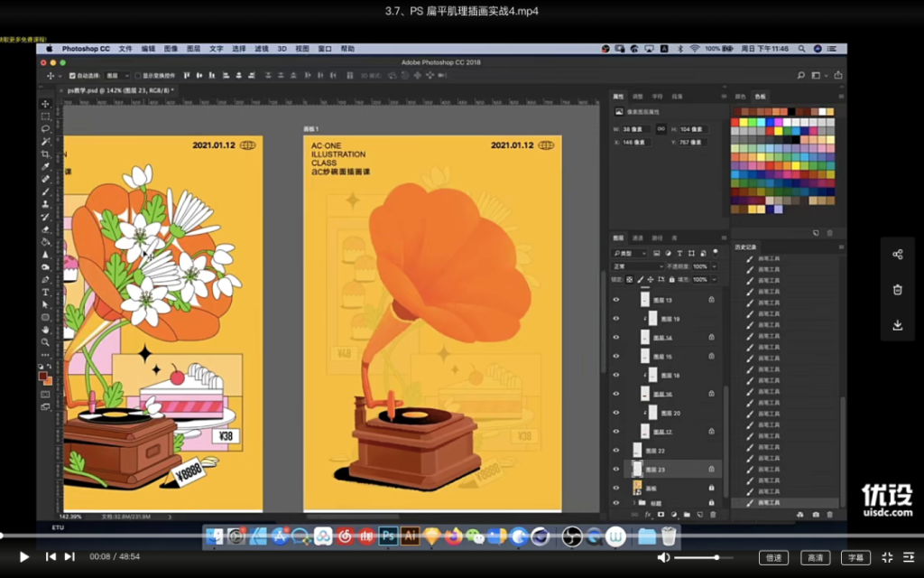Viewport: 924px width, 578px height.
Task: Select the Move tool in toolbar
Action: [x=45, y=104]
